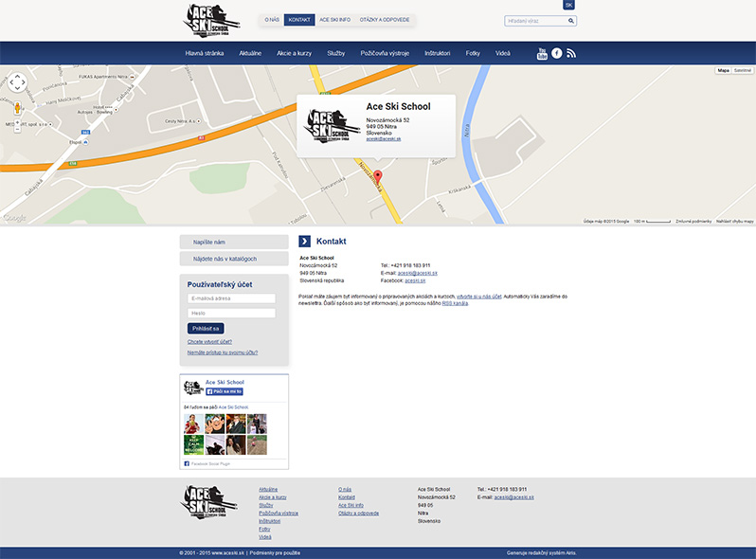Select SK language button
The image size is (756, 559).
[569, 5]
